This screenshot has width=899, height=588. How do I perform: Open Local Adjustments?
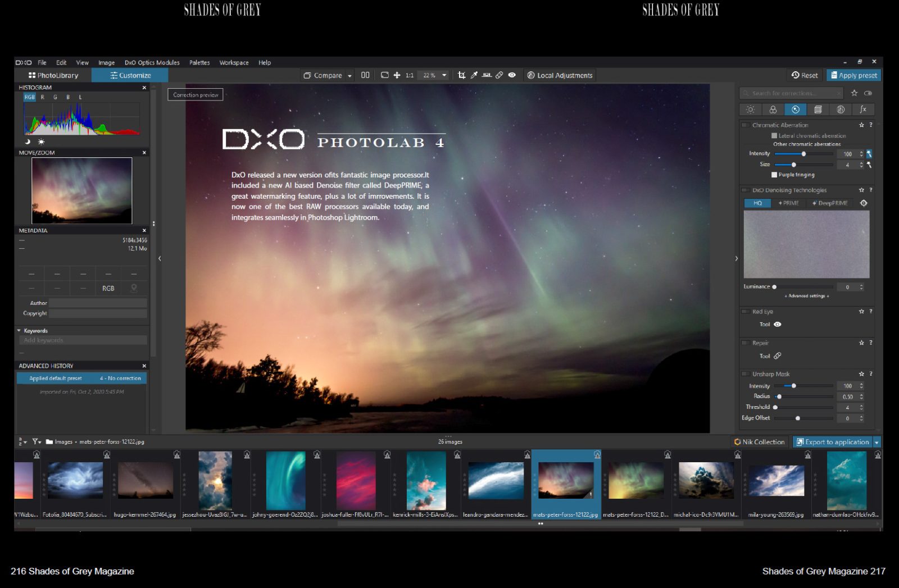pyautogui.click(x=560, y=75)
